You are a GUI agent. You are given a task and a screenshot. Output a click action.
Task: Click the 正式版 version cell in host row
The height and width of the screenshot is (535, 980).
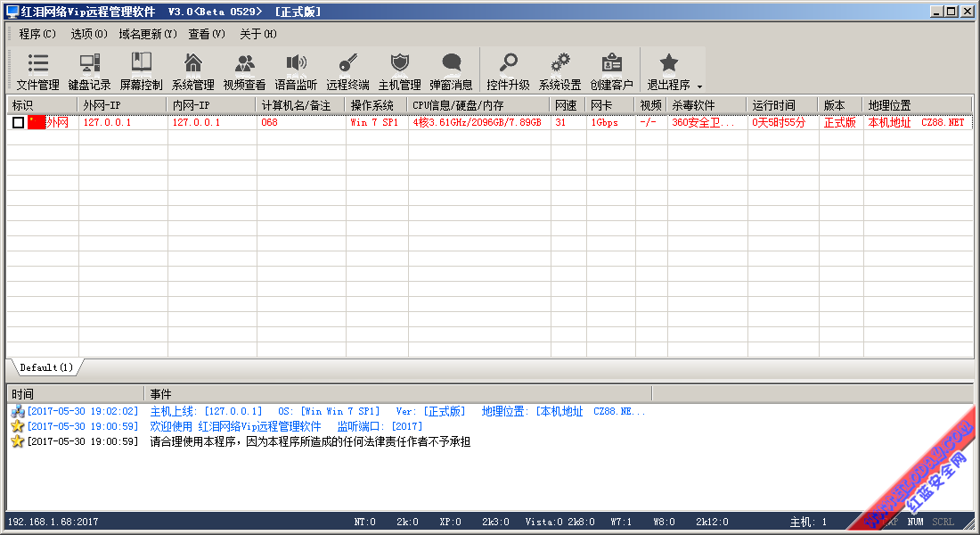(x=840, y=122)
